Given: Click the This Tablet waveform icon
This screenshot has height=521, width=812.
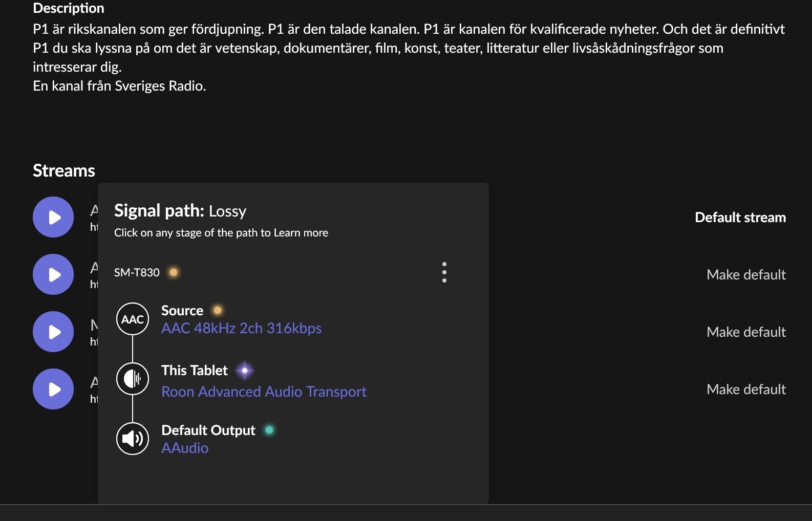Looking at the screenshot, I should pyautogui.click(x=133, y=379).
